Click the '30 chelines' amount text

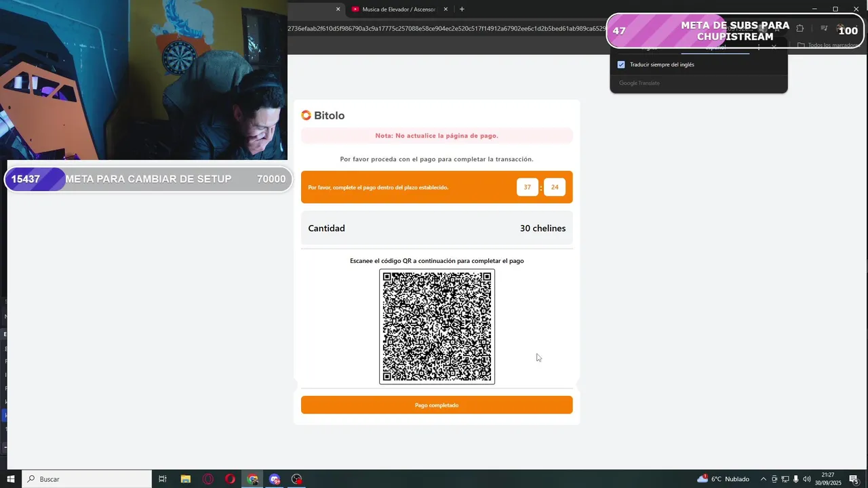point(542,228)
